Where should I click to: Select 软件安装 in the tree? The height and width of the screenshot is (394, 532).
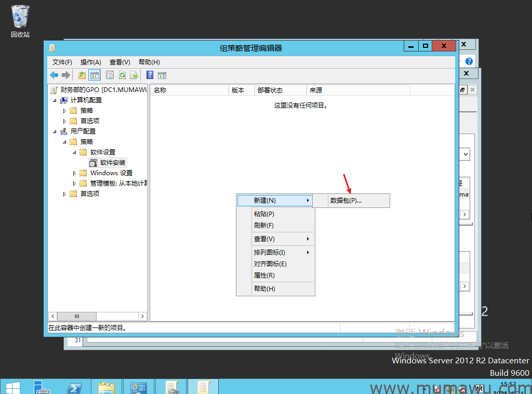[x=113, y=163]
